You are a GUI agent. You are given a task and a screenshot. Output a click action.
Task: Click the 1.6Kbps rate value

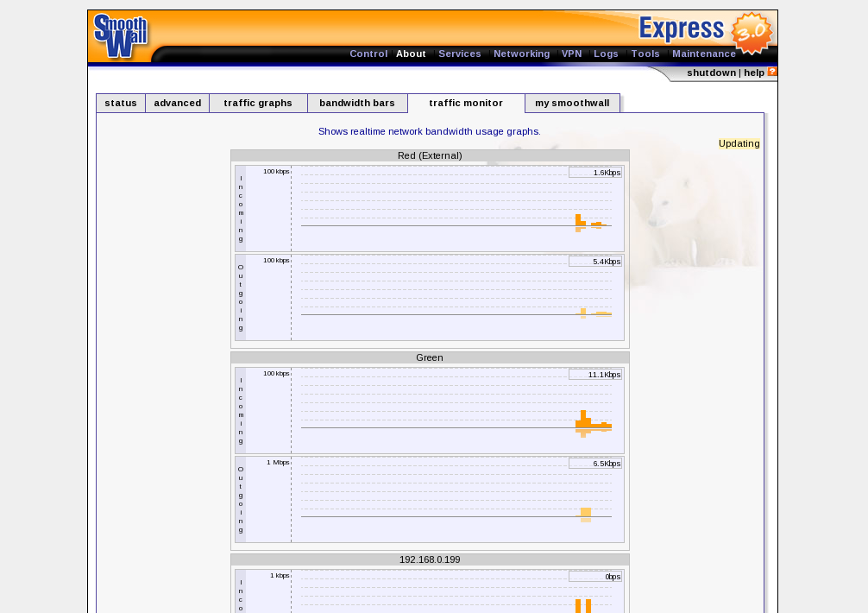click(595, 173)
